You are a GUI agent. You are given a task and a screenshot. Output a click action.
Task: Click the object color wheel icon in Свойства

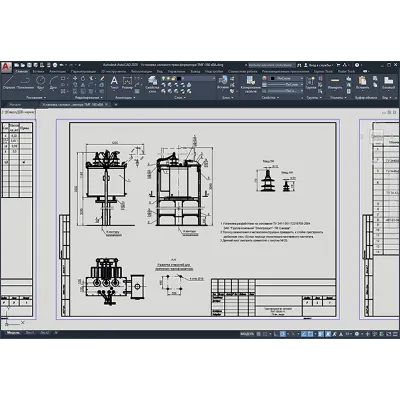click(x=264, y=78)
